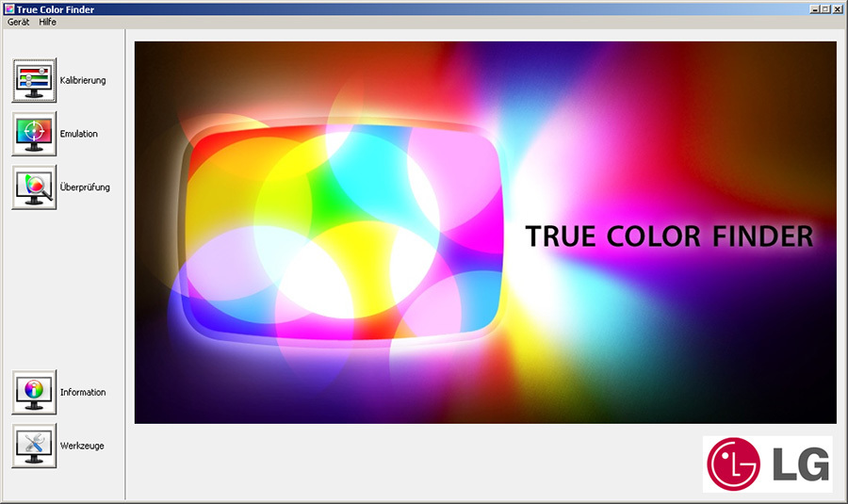The width and height of the screenshot is (848, 504).
Task: Open the Hilfe menu
Action: (48, 23)
